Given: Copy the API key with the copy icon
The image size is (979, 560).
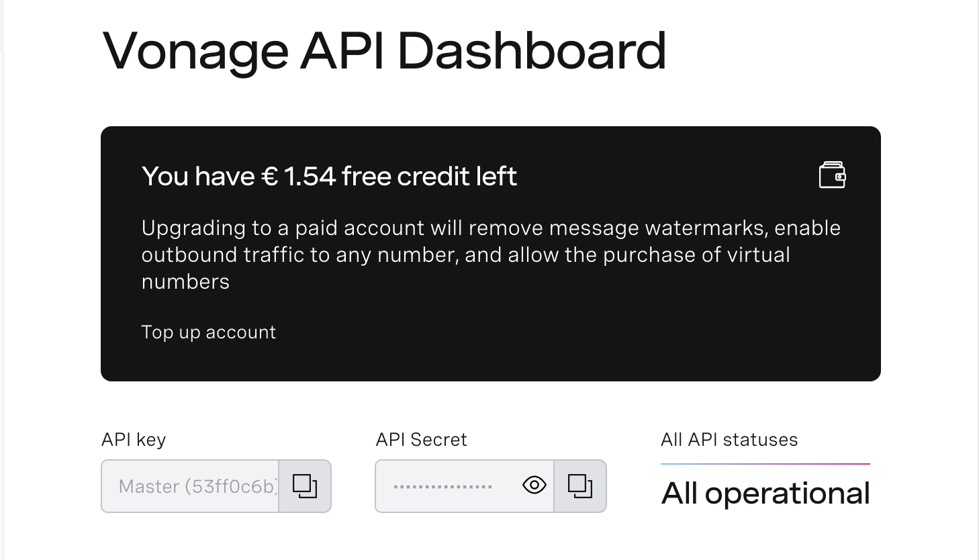Looking at the screenshot, I should tap(305, 486).
